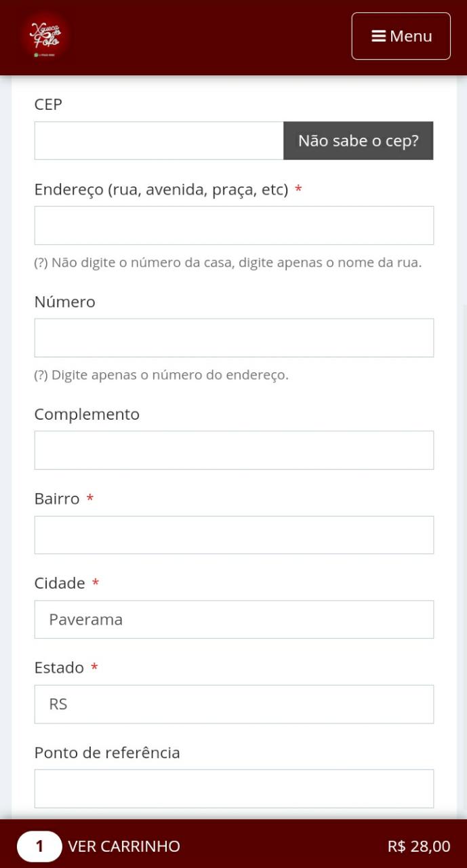Click the CEP input field

tap(159, 140)
